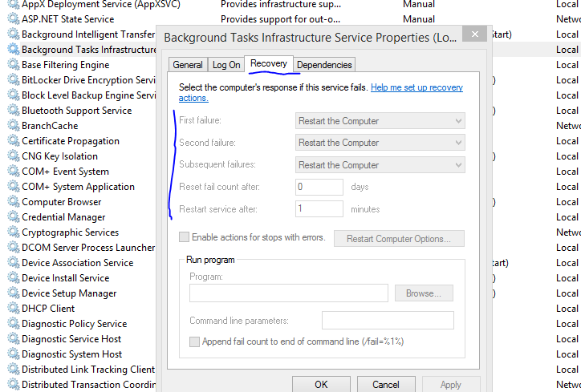
Task: Click the OK button
Action: click(x=321, y=384)
